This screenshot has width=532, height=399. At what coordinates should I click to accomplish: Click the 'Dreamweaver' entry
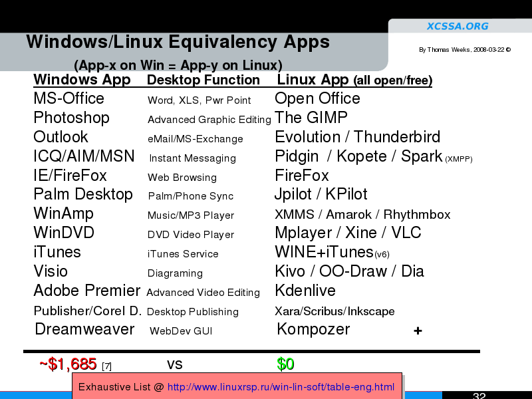click(84, 329)
